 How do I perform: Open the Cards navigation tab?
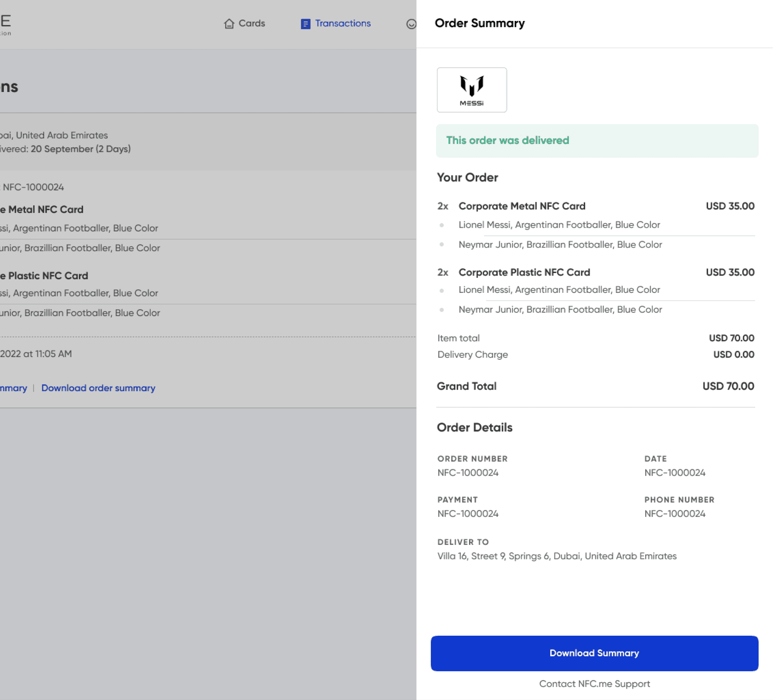tap(244, 24)
